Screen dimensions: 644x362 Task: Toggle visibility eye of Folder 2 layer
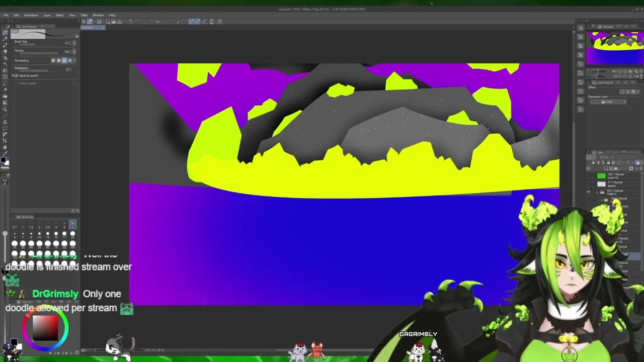click(588, 192)
